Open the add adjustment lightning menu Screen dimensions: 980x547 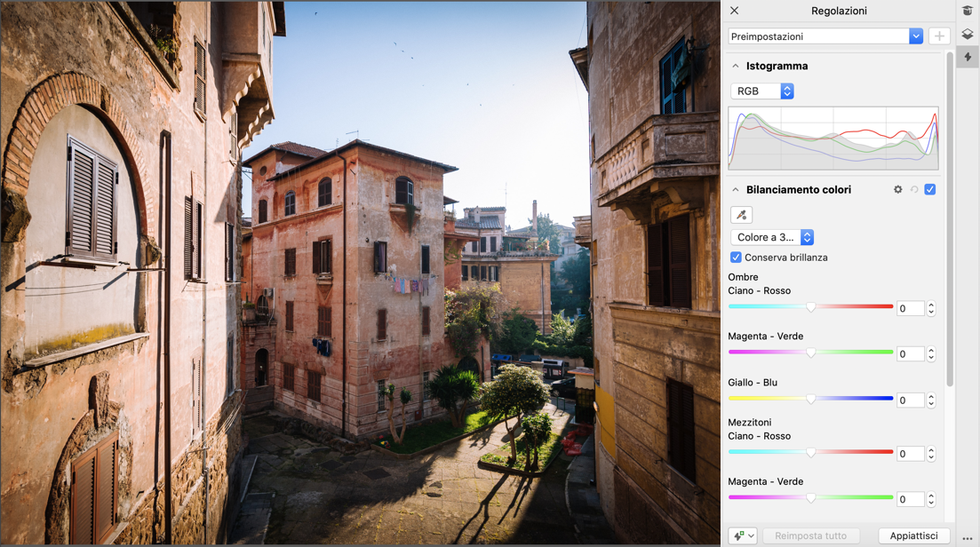743,535
